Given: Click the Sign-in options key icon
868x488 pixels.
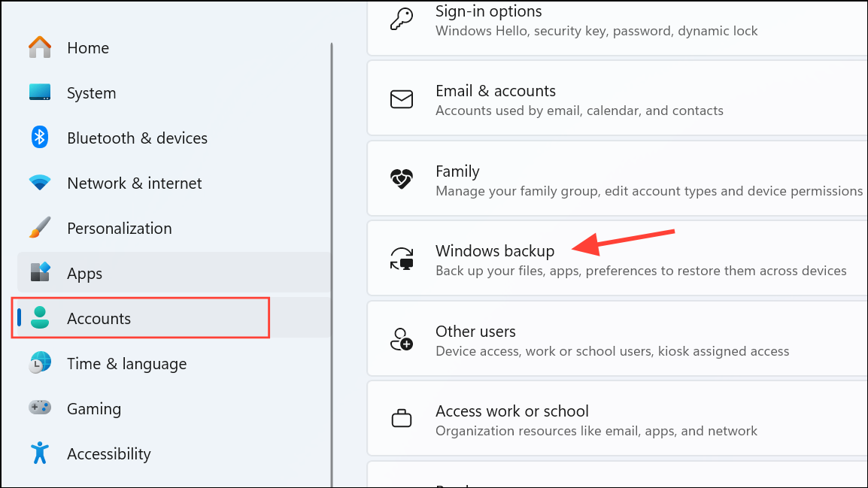Looking at the screenshot, I should click(x=402, y=19).
